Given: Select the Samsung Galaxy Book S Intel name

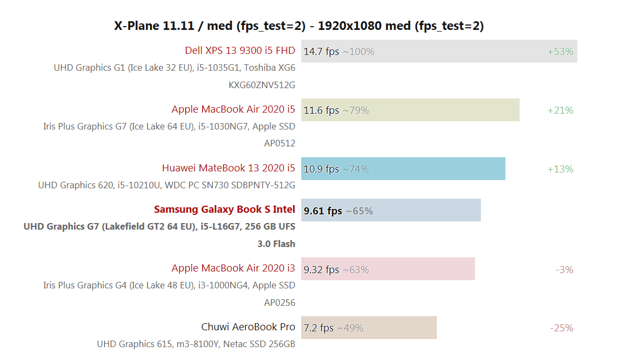Looking at the screenshot, I should [224, 209].
